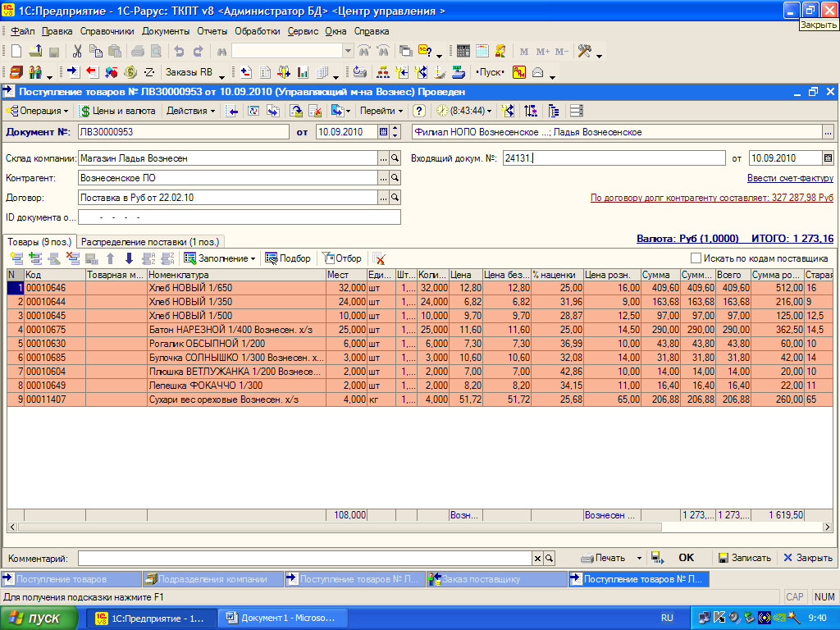This screenshot has height=630, width=840.
Task: Click the Отбор filter button
Action: [342, 258]
